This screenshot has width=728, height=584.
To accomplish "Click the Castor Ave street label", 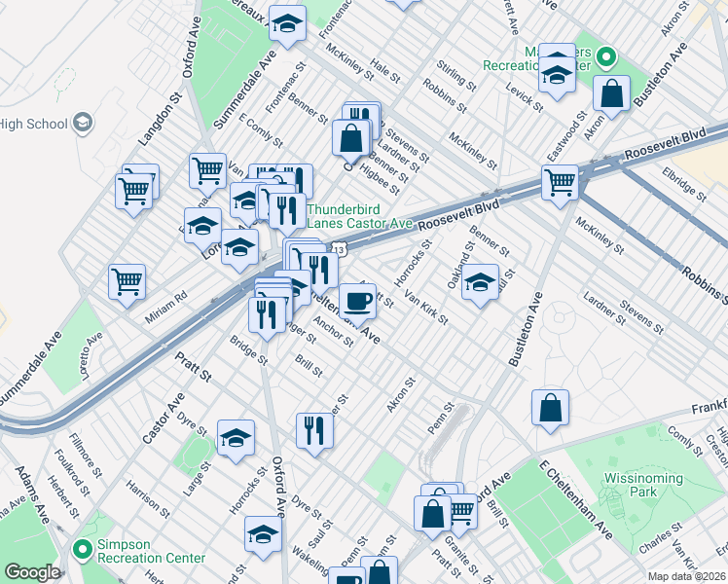I will tap(164, 418).
